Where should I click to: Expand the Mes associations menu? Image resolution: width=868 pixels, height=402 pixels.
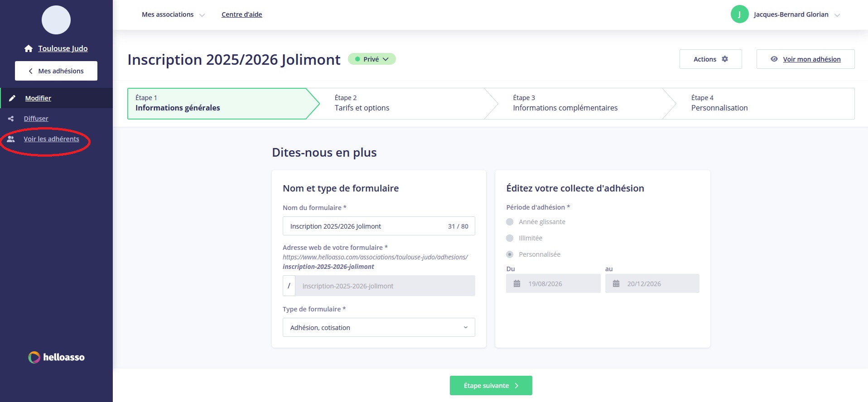point(173,14)
